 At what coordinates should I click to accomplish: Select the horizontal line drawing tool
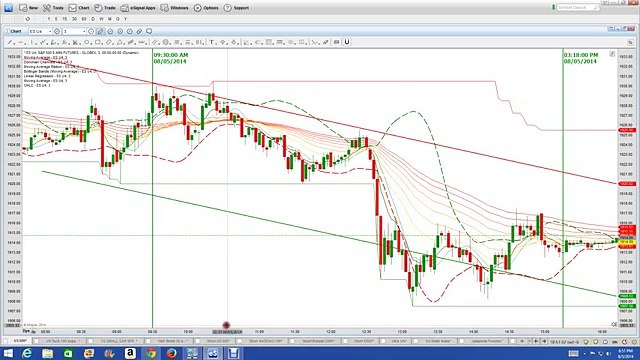click(20, 42)
